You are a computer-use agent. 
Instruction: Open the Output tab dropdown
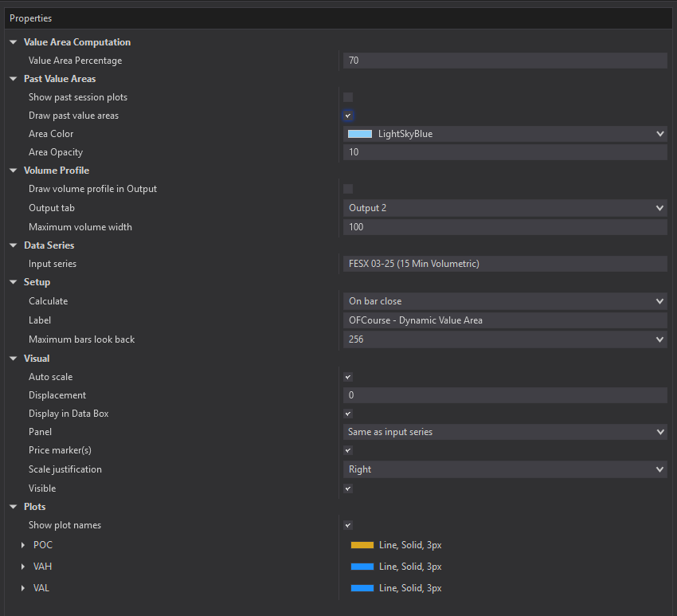pyautogui.click(x=505, y=208)
